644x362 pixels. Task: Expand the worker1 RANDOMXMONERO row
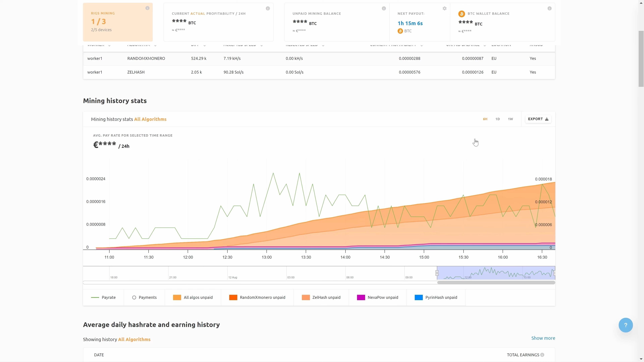[319, 58]
